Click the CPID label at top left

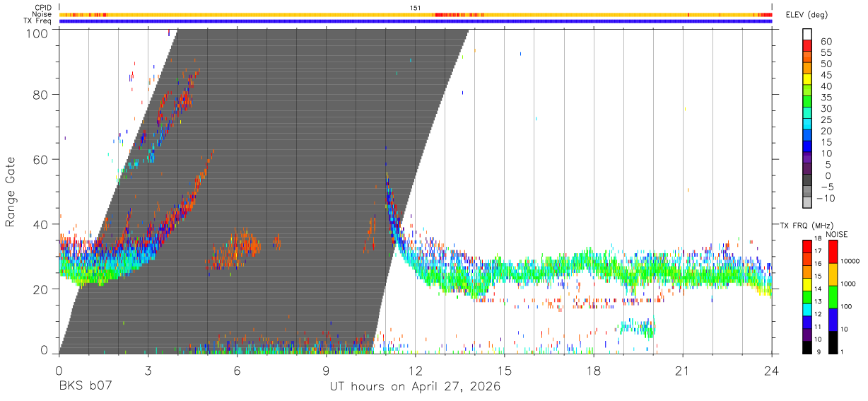[43, 8]
